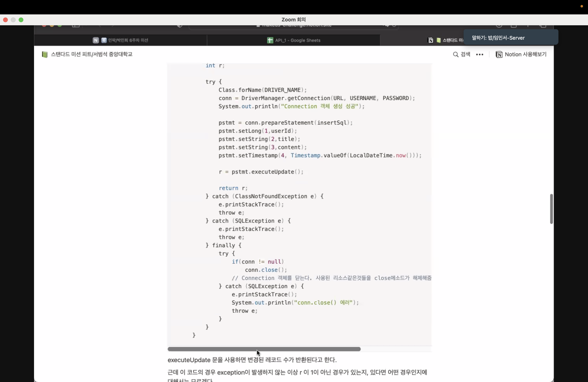Click the line 'int r;'
This screenshot has height=382, width=588.
pyautogui.click(x=215, y=66)
